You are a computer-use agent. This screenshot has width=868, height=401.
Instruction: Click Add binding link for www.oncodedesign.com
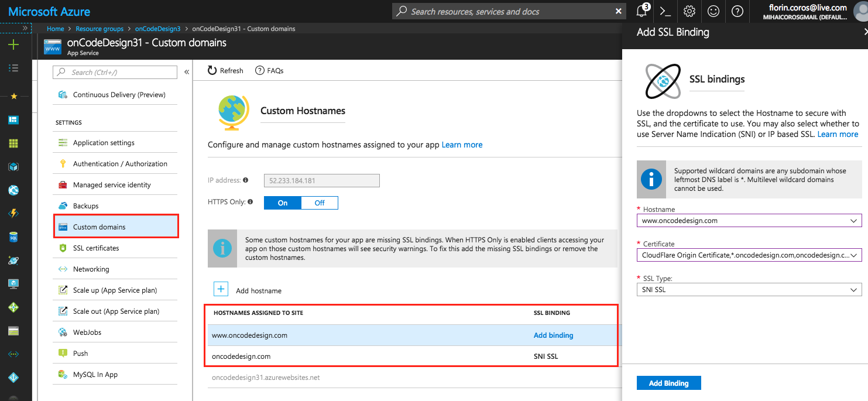coord(553,335)
